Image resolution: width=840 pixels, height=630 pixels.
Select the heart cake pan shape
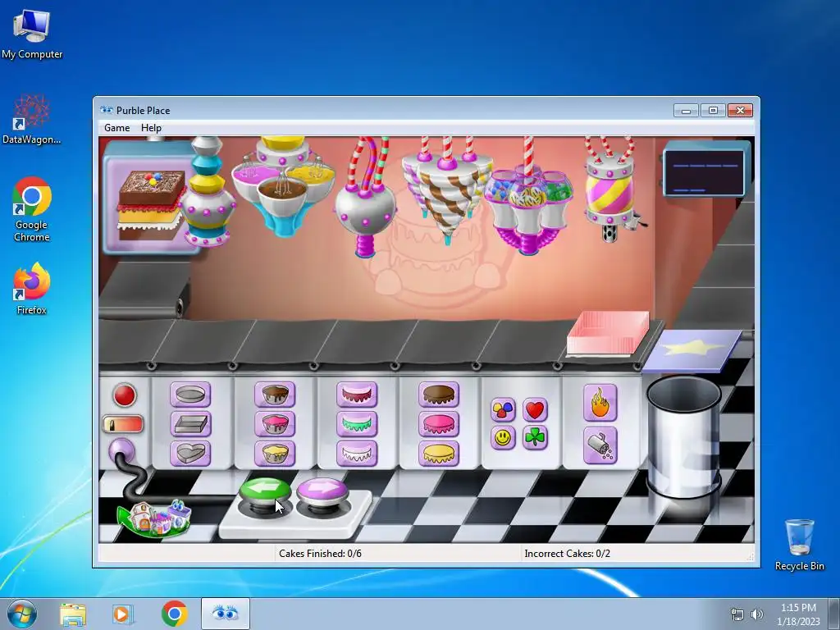click(190, 453)
